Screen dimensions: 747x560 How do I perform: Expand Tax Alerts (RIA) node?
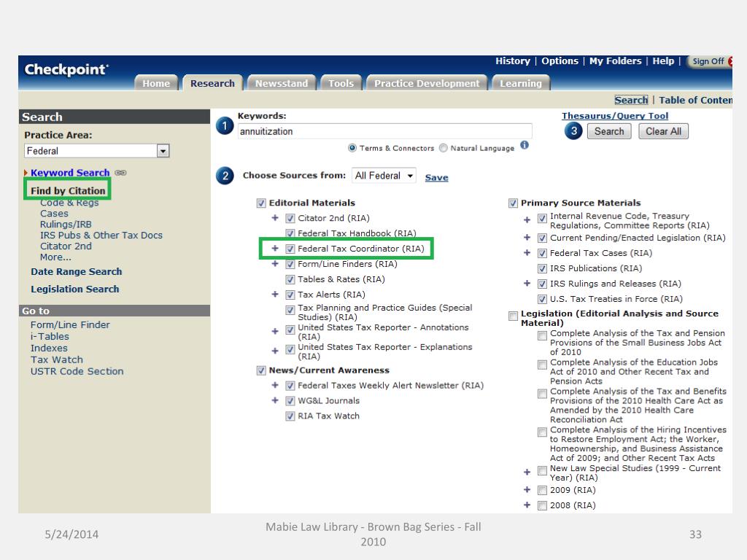point(275,295)
